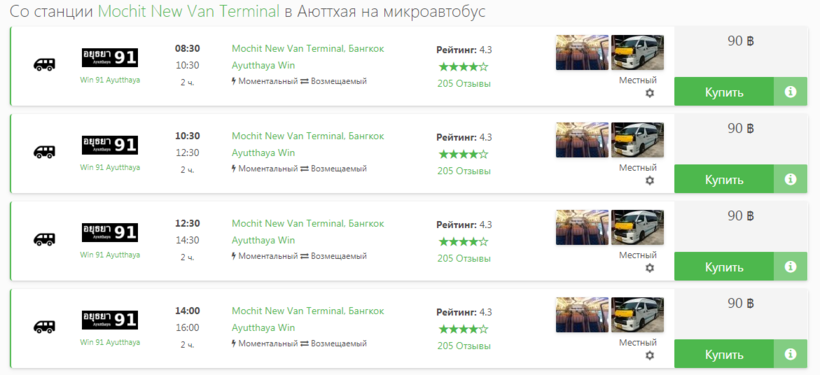Screen dimensions: 820x375
Task: Buy the 08:30 minivan ticket
Action: tap(724, 92)
